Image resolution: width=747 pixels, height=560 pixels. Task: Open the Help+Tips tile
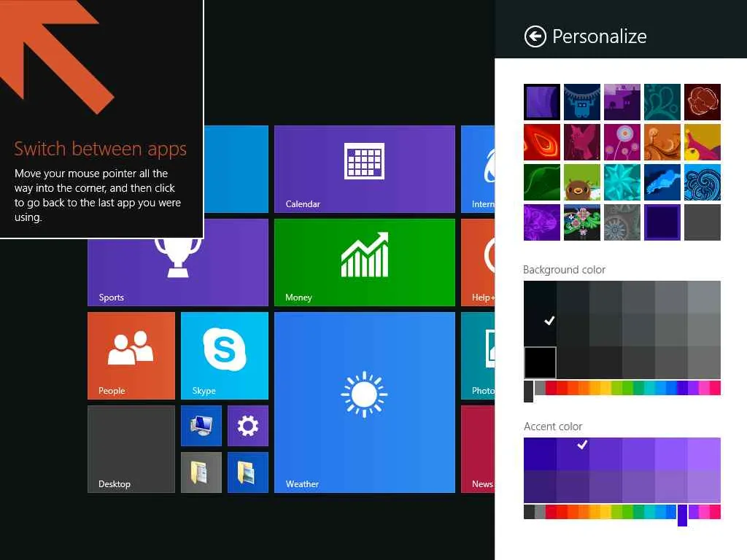point(478,262)
